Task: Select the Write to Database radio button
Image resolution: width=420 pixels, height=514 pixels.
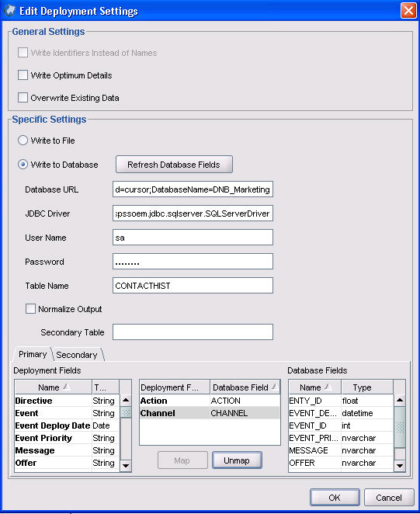Action: [x=23, y=165]
